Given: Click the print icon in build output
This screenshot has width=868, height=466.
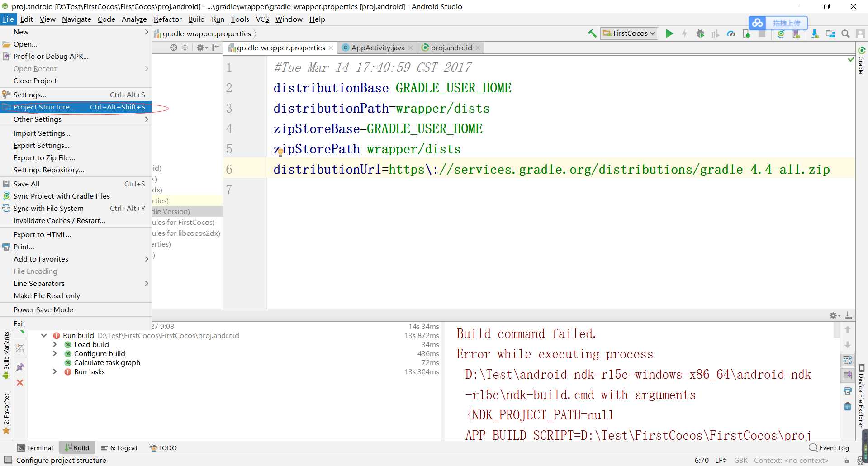Looking at the screenshot, I should (x=848, y=391).
